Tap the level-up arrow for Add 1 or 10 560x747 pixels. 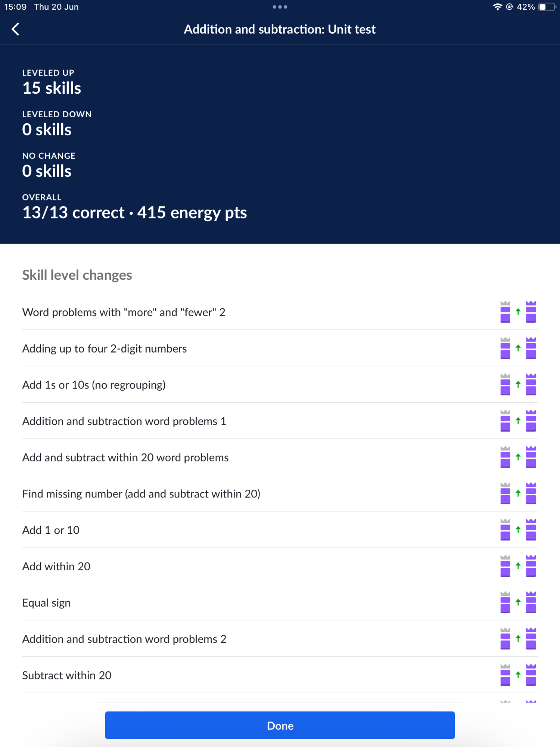(518, 529)
